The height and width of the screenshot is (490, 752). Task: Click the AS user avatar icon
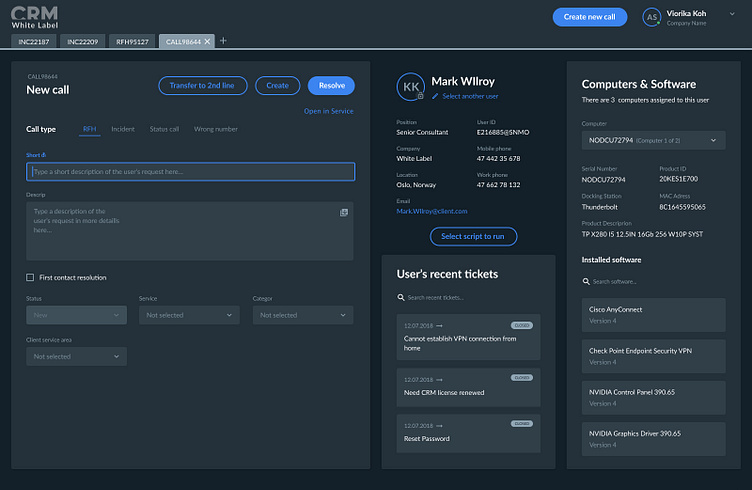click(x=652, y=17)
